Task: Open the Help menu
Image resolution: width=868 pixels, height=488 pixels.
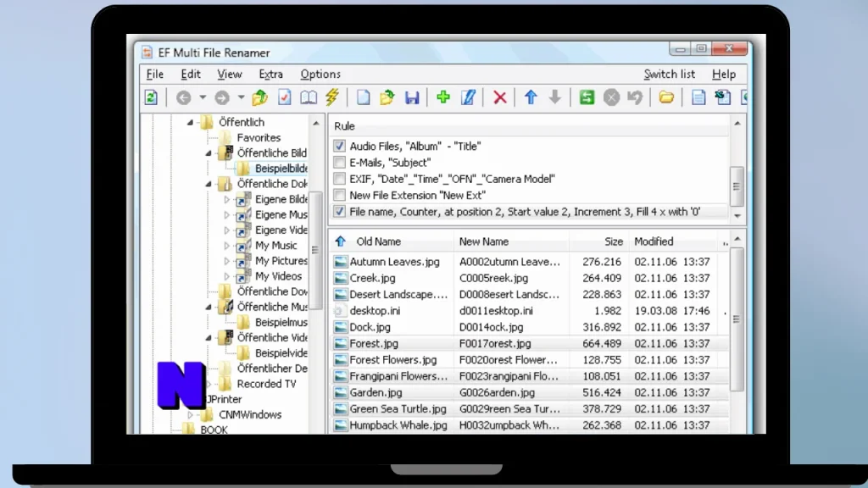Action: click(x=724, y=75)
